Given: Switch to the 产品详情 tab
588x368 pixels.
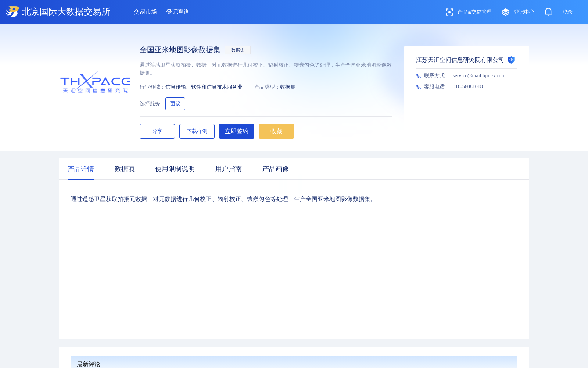Looking at the screenshot, I should [x=81, y=169].
